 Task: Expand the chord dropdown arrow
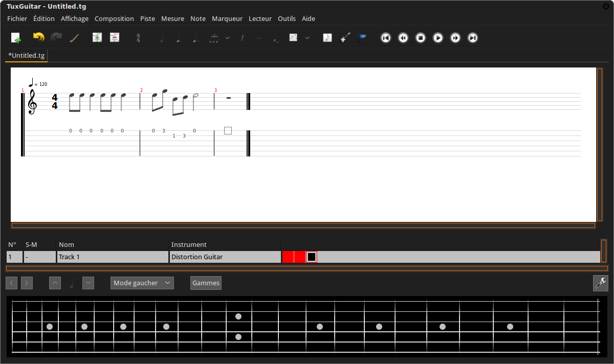308,38
